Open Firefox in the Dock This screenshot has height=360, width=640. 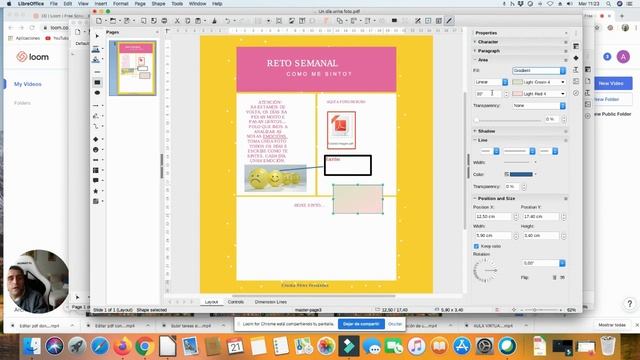(122, 347)
